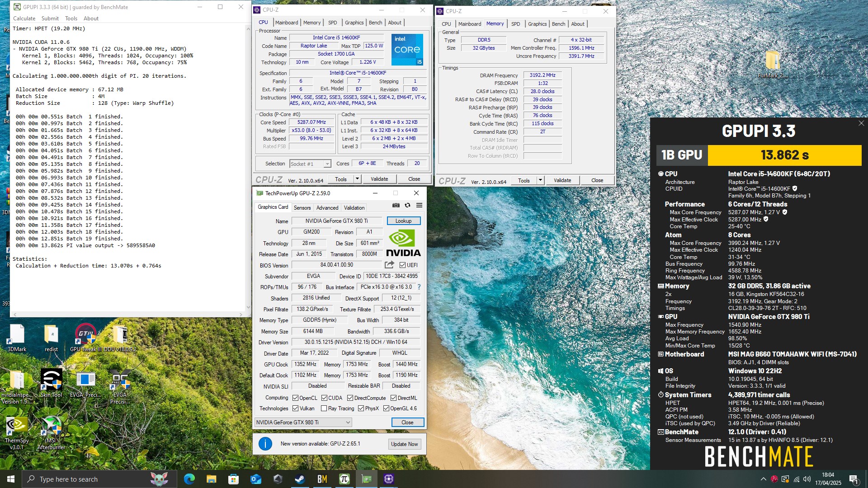Screen dimensions: 868x488
Task: Open the volume control in system tray
Action: [x=807, y=479]
